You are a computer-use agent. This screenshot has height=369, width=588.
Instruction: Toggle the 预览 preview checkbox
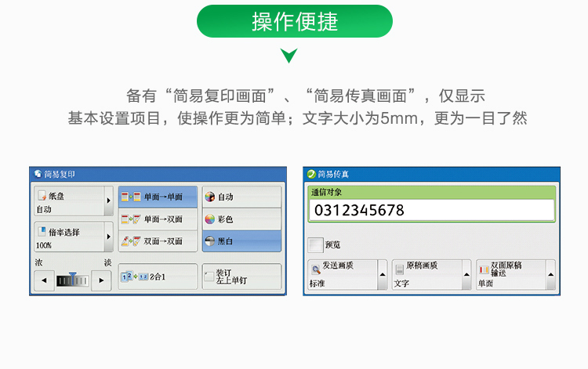tap(315, 244)
